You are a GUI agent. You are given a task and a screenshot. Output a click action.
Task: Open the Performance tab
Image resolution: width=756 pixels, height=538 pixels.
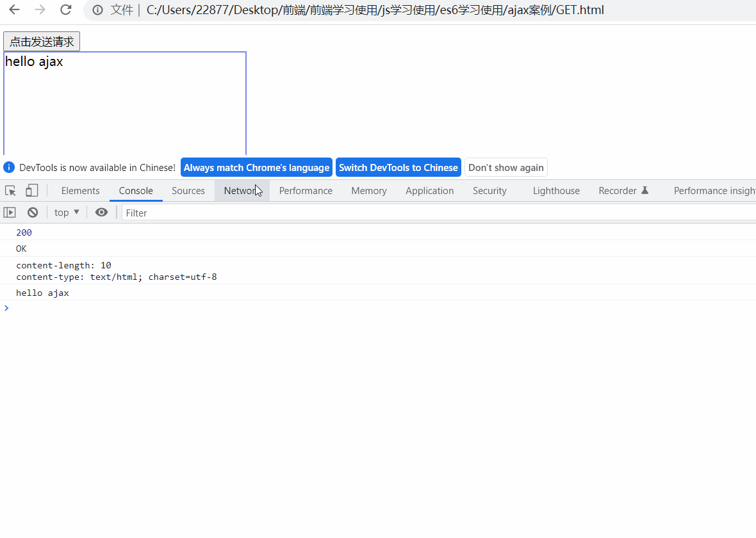[306, 190]
